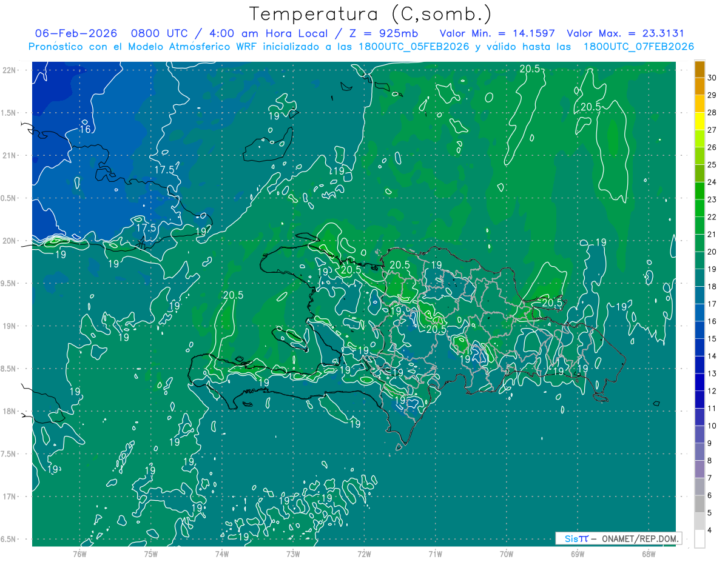Click the "74W" longitude axis label
Screen dimensions: 728x562
pos(221,554)
